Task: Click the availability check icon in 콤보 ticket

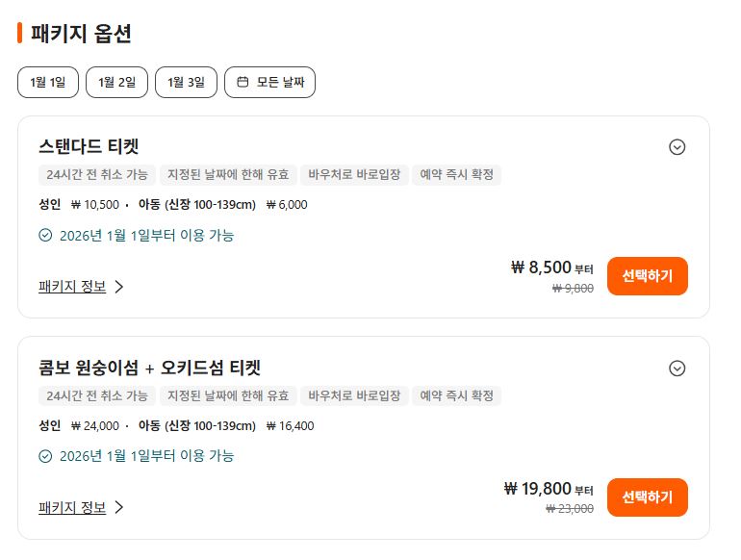Action: pos(45,456)
